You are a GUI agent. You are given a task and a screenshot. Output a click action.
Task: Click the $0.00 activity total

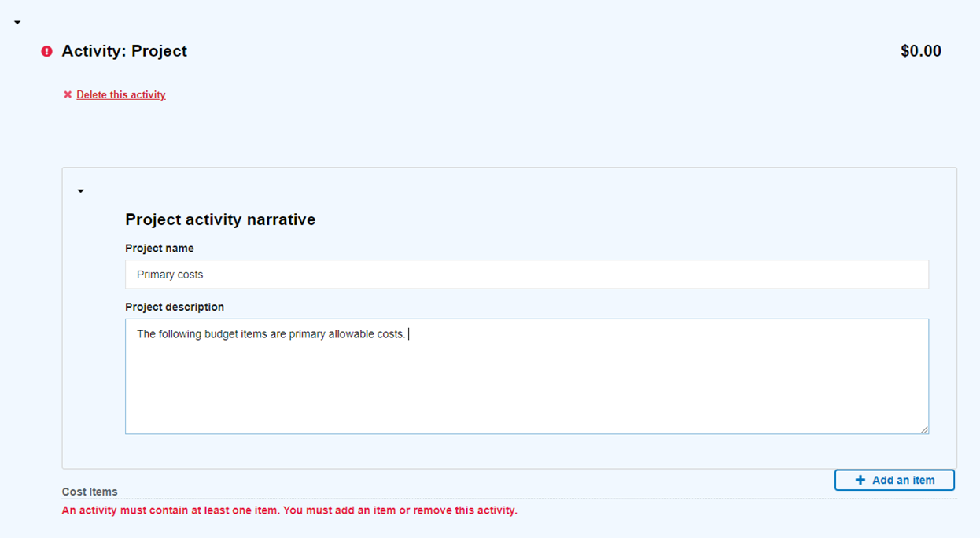pos(920,51)
